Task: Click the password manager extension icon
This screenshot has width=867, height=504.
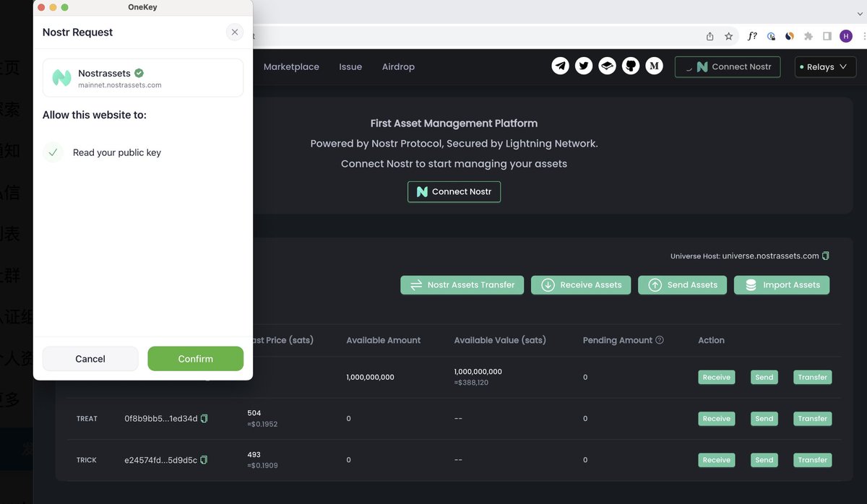Action: coord(772,36)
